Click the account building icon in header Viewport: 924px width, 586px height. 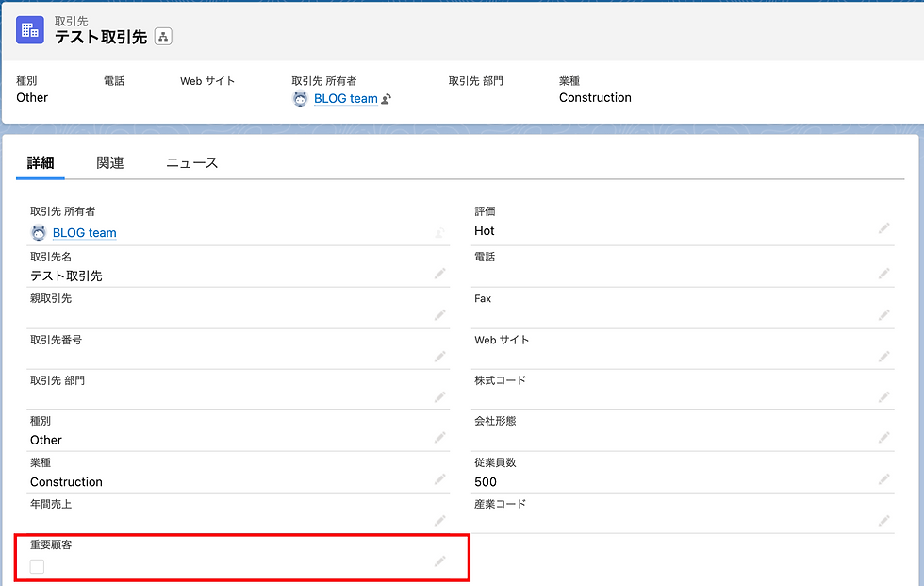(30, 30)
